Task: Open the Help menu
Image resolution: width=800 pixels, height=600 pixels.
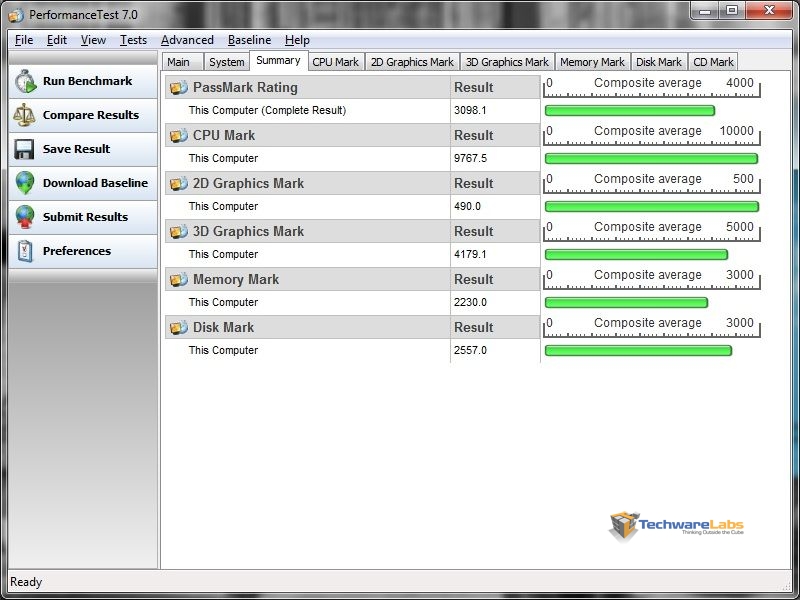Action: point(297,40)
